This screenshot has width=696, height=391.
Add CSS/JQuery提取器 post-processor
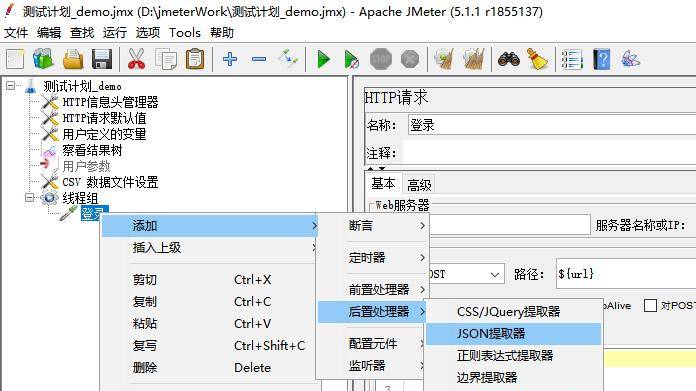[x=513, y=312]
